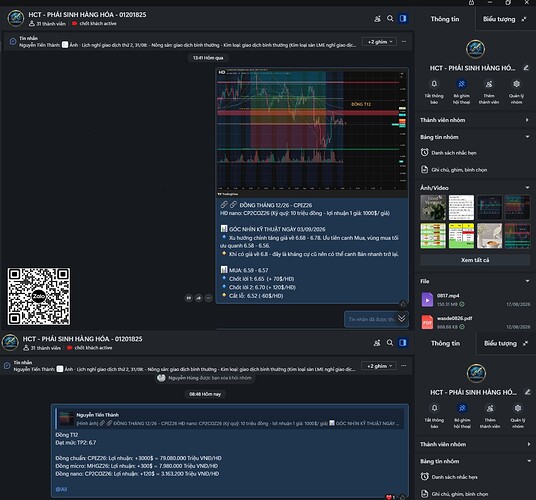This screenshot has height=500, width=536.
Task: Switch to Biểu tượng tab in top window
Action: tap(499, 19)
